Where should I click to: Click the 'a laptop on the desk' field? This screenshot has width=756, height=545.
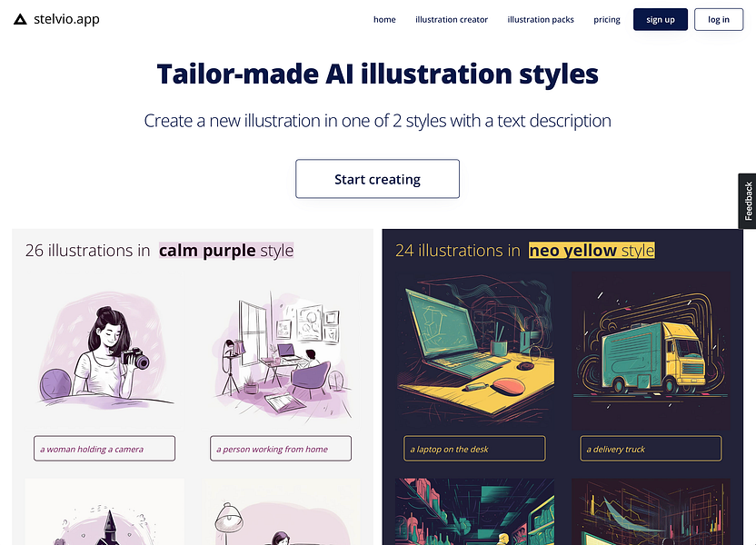pos(475,449)
